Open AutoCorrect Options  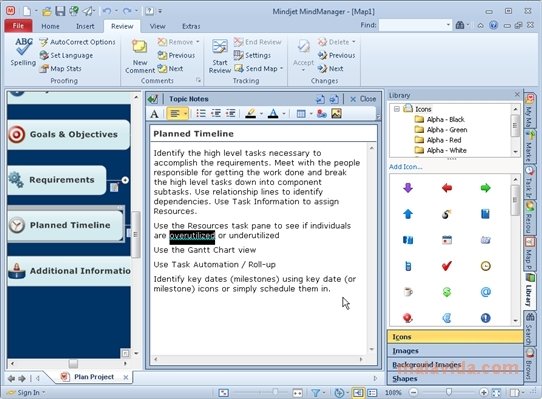[77, 42]
